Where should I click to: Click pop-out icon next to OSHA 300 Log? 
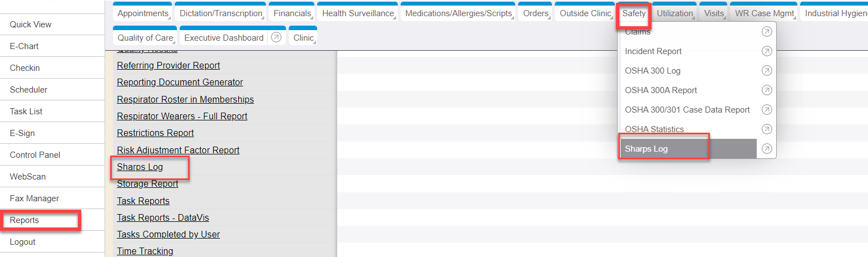767,71
